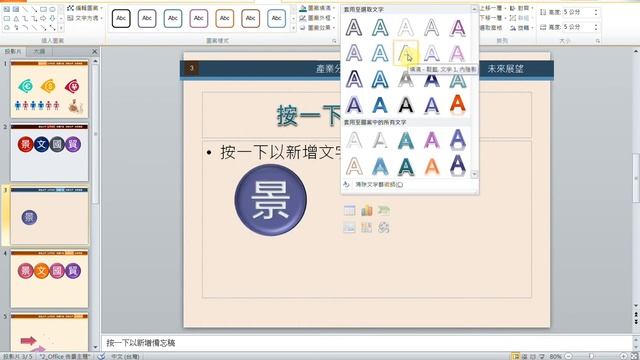
Task: Apply the orange outline Abc shape style
Action: coord(224,18)
